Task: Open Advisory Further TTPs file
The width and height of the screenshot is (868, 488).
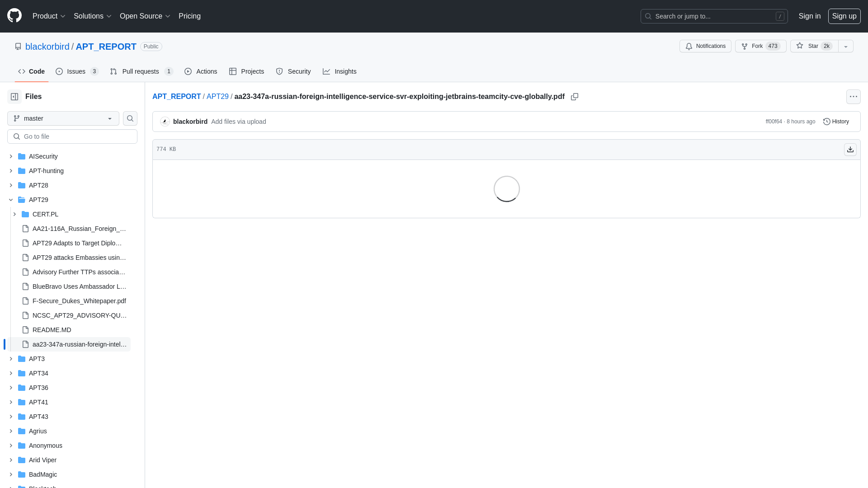Action: (x=79, y=272)
